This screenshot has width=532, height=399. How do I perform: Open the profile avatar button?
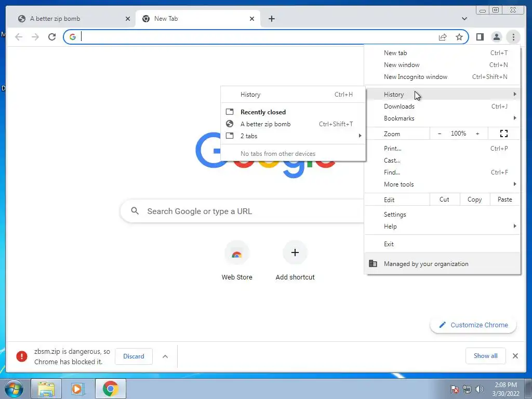[496, 37]
